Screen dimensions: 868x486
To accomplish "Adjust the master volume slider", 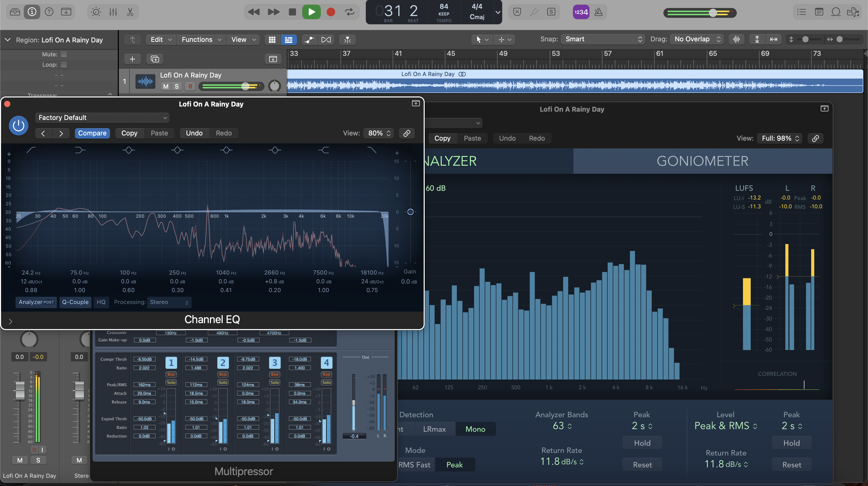I will point(713,13).
